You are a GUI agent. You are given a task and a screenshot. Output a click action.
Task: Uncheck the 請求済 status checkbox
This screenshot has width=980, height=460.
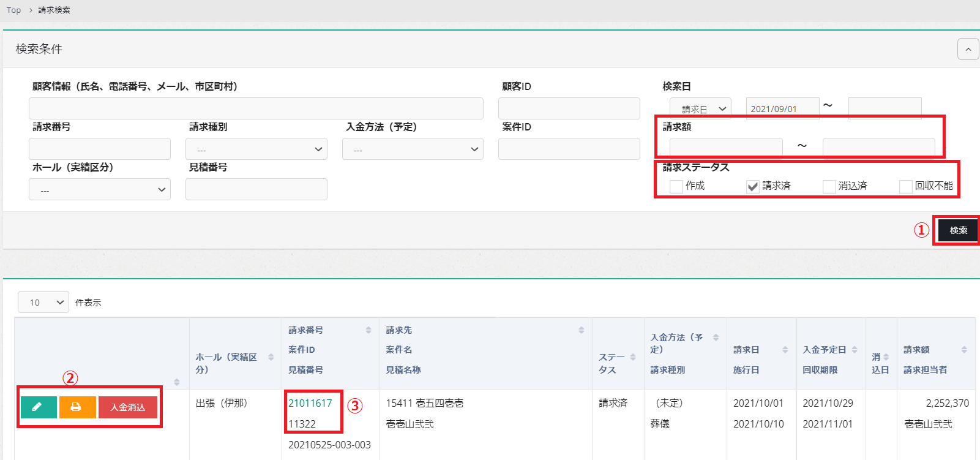[x=753, y=186]
